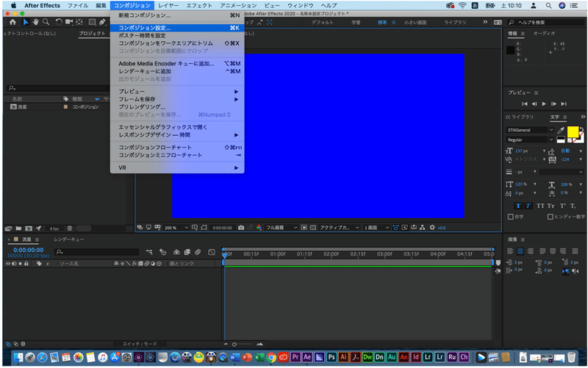Enable the ヒンディー数字 checkbox
The height and width of the screenshot is (368, 588).
pos(550,217)
